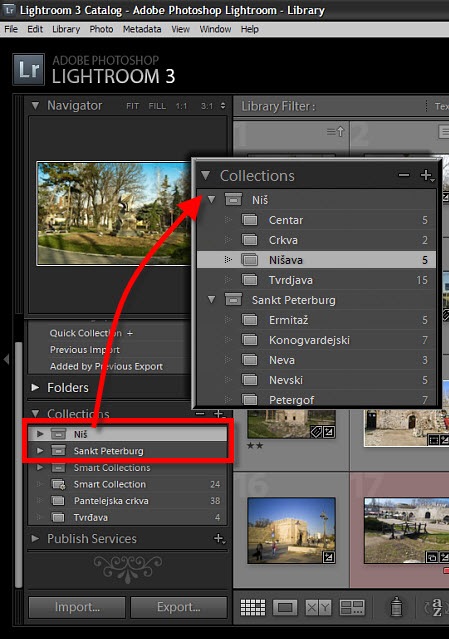The width and height of the screenshot is (449, 639).
Task: Collapse the Navigator panel
Action: [x=35, y=106]
